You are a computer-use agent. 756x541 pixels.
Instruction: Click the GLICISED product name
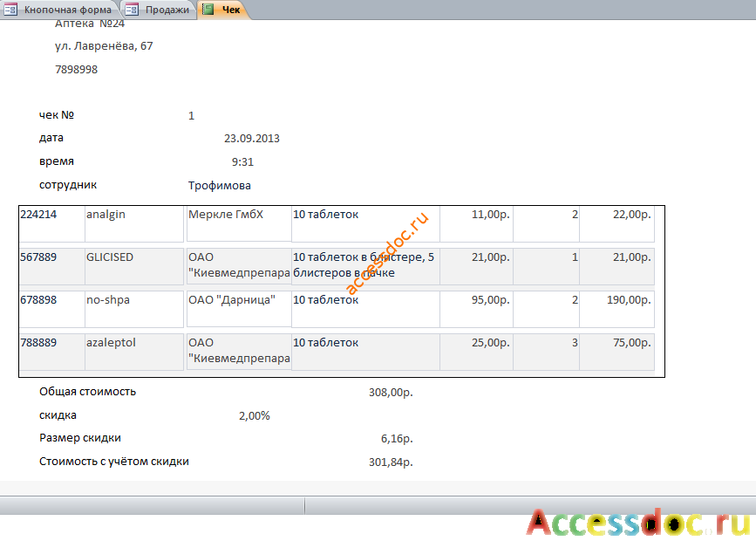[x=110, y=257]
